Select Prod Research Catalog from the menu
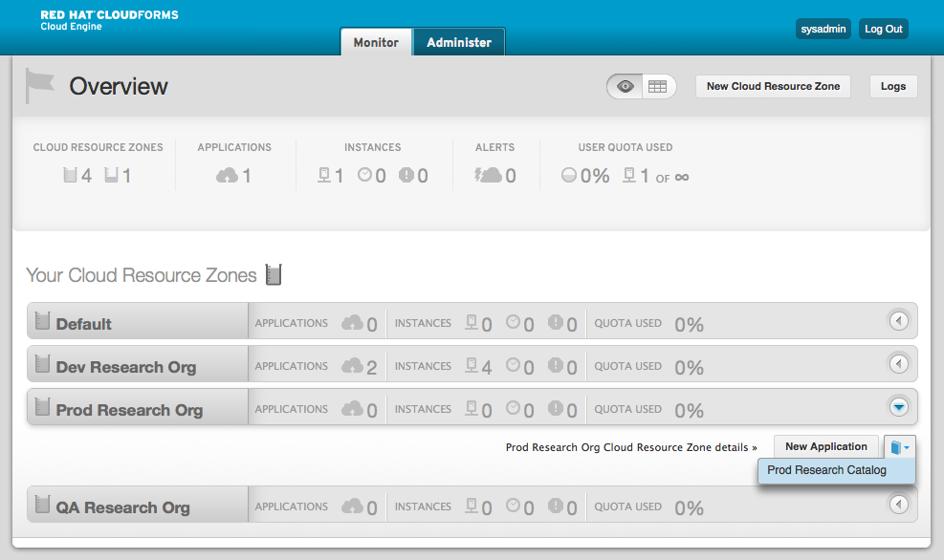This screenshot has width=944, height=560. tap(826, 470)
